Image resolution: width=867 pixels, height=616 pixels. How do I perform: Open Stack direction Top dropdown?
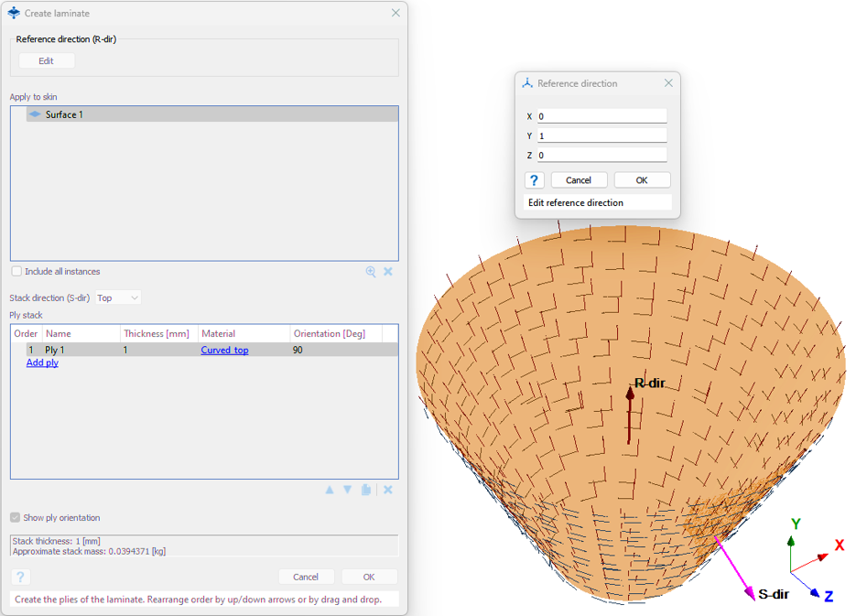[118, 297]
